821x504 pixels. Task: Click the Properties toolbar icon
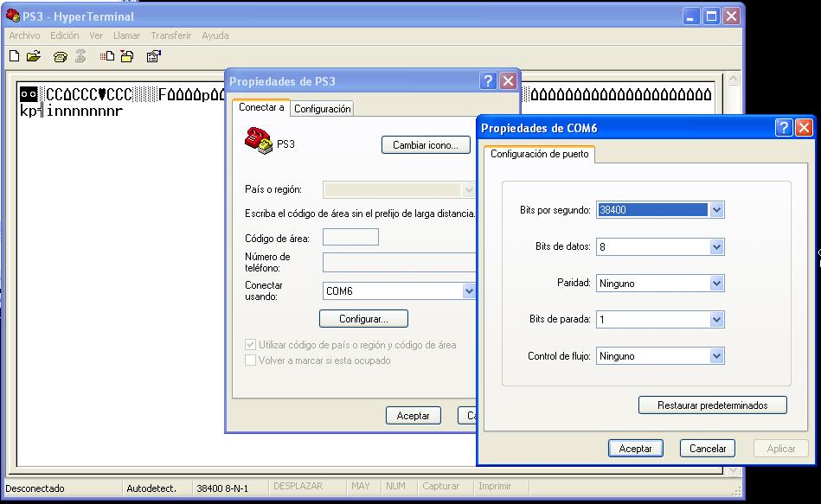tap(154, 56)
